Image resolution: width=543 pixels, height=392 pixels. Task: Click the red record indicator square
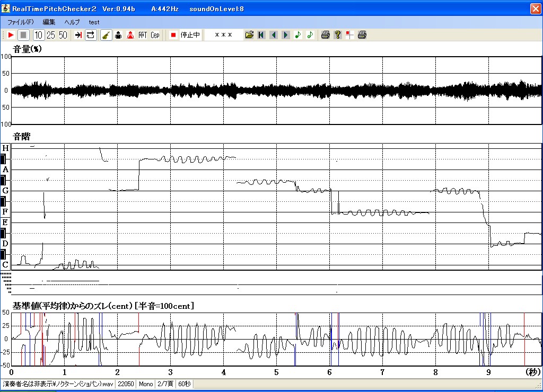pos(173,35)
